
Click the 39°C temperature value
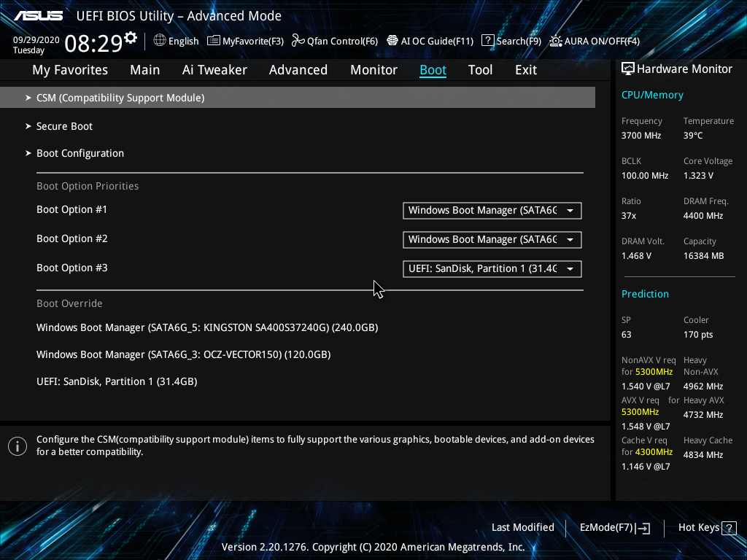693,136
